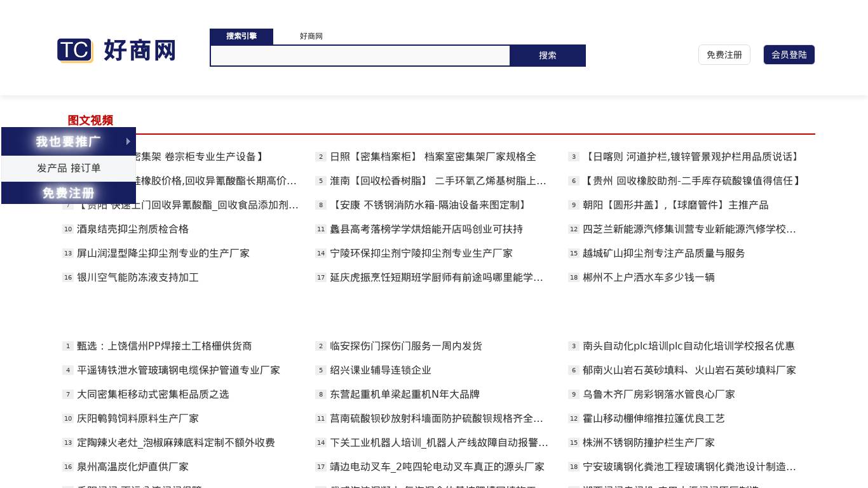Open link 四芝兰新能源汽修集训营
Viewport: 868px width, 488px height.
pos(689,229)
